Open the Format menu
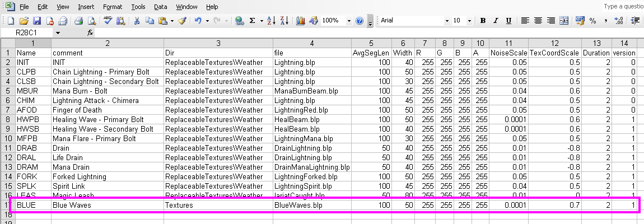Image resolution: width=644 pixels, height=224 pixels. pos(113,7)
